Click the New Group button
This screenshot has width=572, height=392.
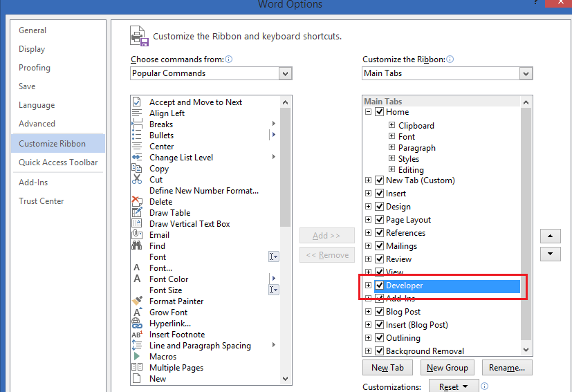448,368
